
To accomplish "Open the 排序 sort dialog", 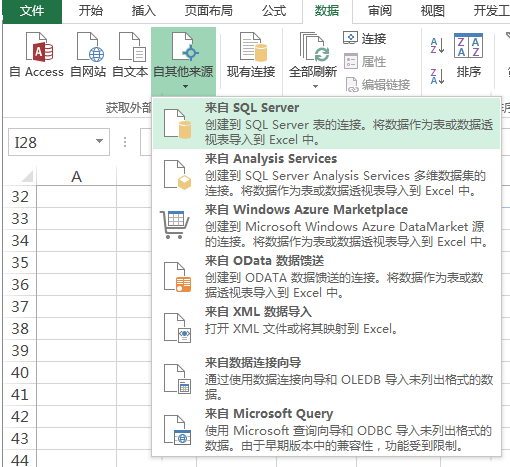I will click(468, 55).
